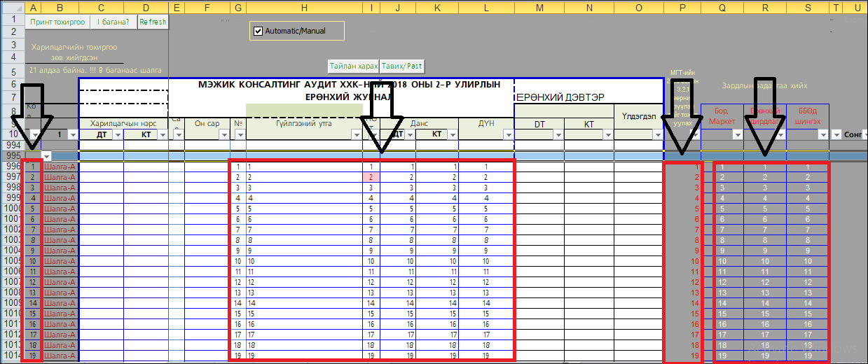The image size is (868, 364).
Task: Click the Refresh button
Action: click(152, 22)
